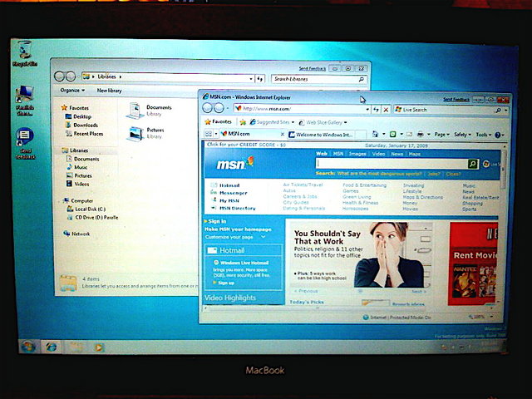532x399 pixels.
Task: Click the Add to Favorites star icon
Action: click(243, 122)
